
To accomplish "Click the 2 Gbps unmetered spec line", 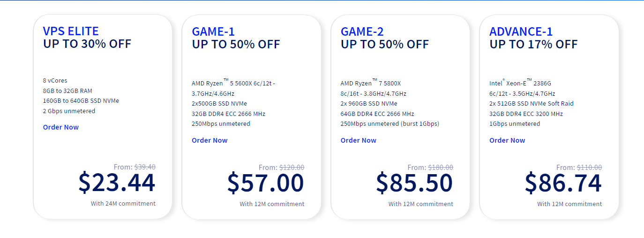I will tap(69, 111).
